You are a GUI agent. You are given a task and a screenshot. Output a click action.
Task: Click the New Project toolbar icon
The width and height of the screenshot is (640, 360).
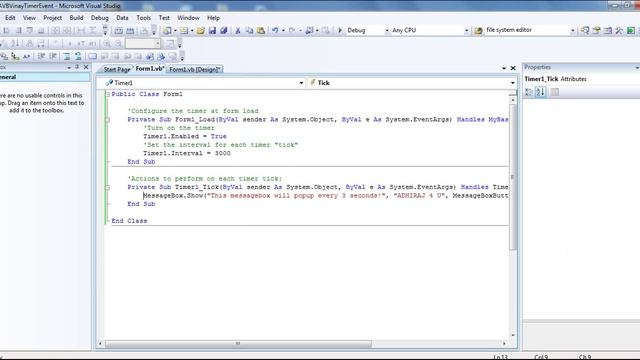(x=167, y=30)
